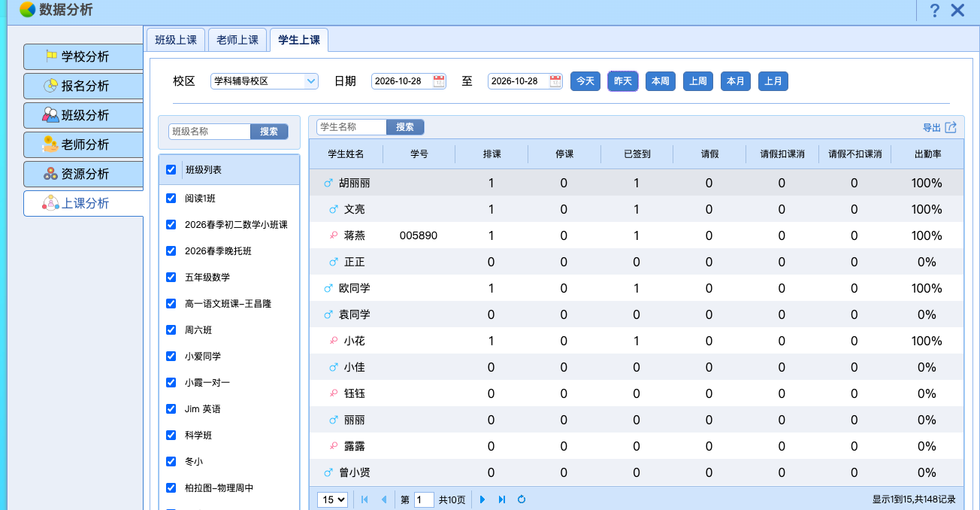Go to the first page of records
This screenshot has width=980, height=510.
click(x=365, y=499)
